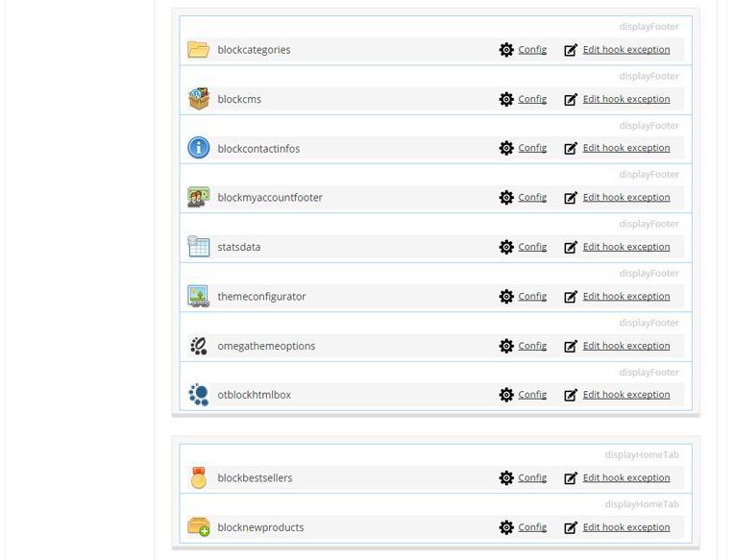Edit hook exception for otblockhtmlbox
Viewport: 734px width, 560px height.
(626, 395)
